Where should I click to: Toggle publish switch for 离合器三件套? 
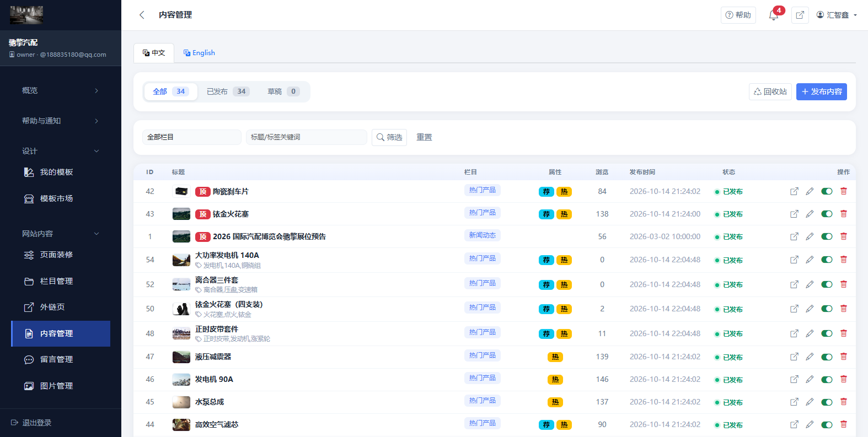(827, 284)
